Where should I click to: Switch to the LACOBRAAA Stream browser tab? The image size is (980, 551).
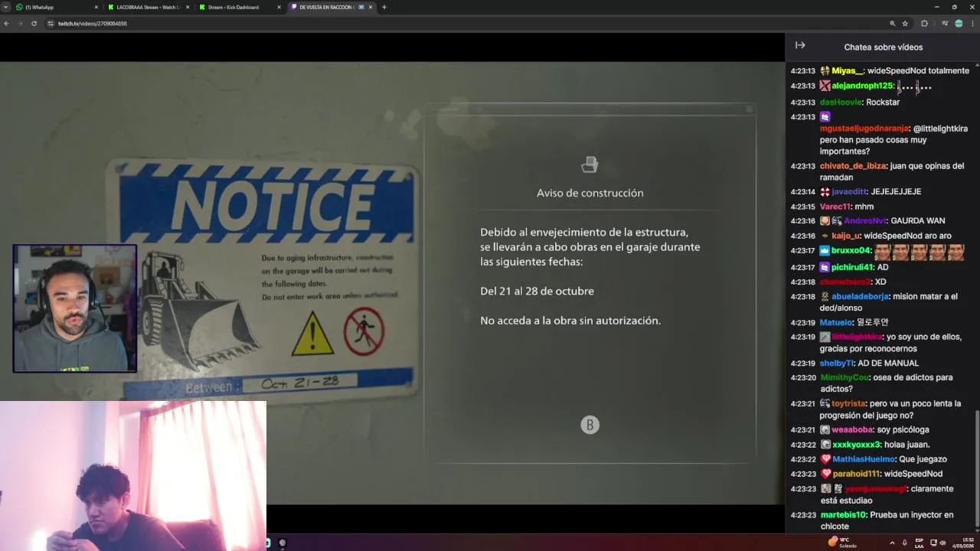point(148,7)
